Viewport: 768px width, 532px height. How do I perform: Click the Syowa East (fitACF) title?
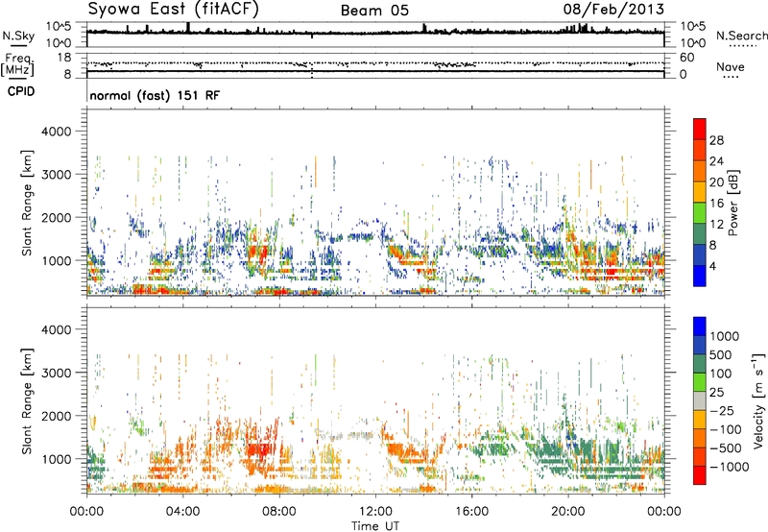tap(173, 9)
